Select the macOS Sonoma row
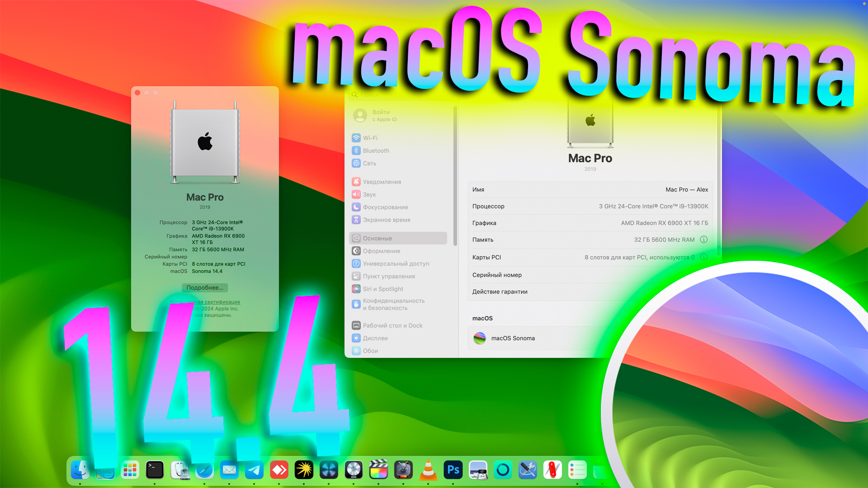868x488 pixels. (x=513, y=338)
